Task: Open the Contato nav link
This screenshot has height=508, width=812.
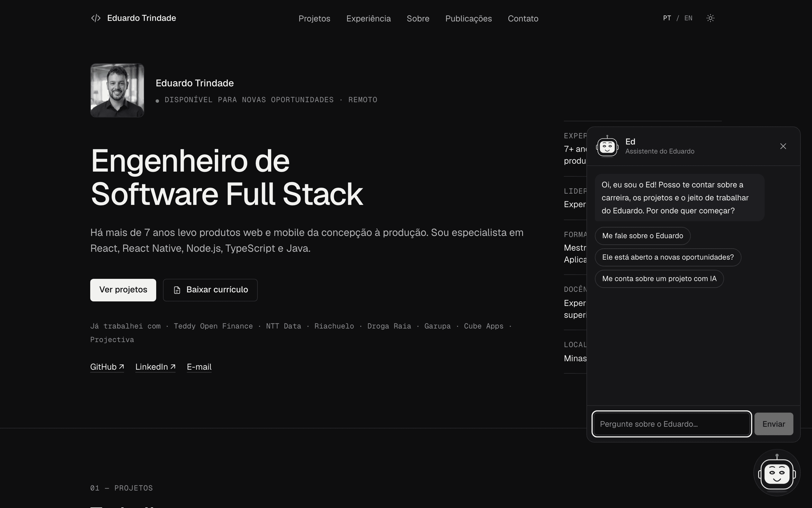Action: 523,18
